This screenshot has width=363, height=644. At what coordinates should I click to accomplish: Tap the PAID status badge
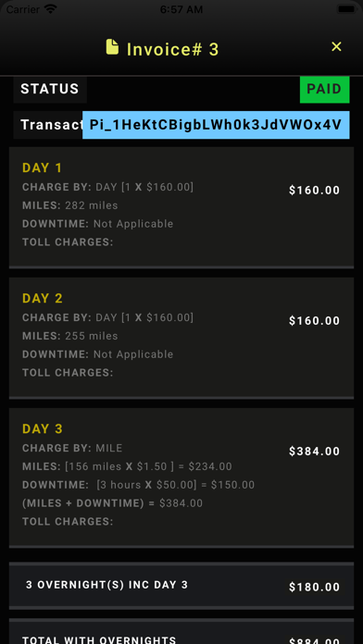click(x=324, y=89)
